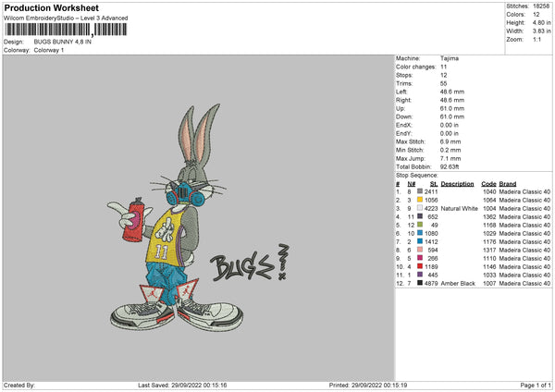Click the Machine value Tajima

(450, 58)
